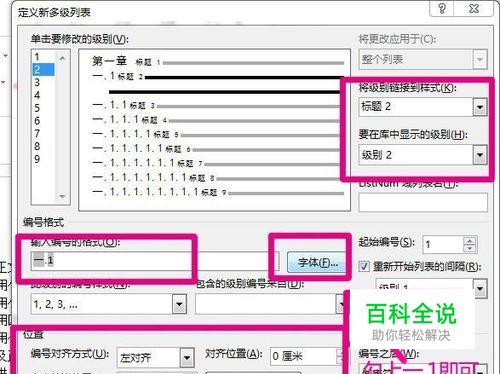Open the 编号对齐方式 dropdown showing 左对齐
The width and height of the screenshot is (500, 374).
187,358
